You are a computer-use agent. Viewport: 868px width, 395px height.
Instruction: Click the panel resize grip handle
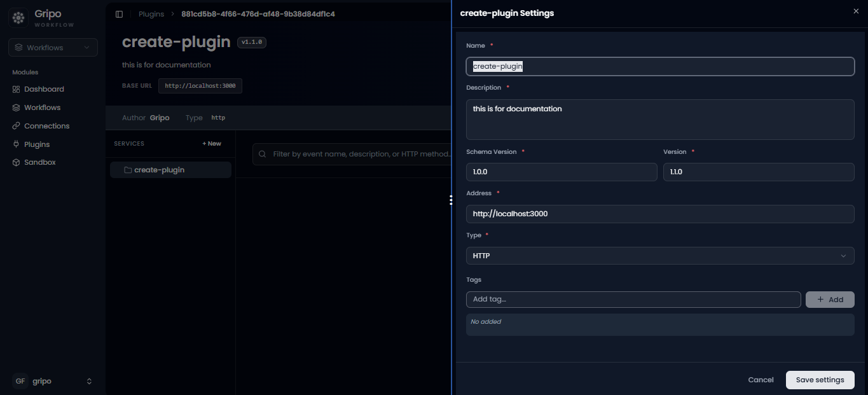tap(451, 200)
